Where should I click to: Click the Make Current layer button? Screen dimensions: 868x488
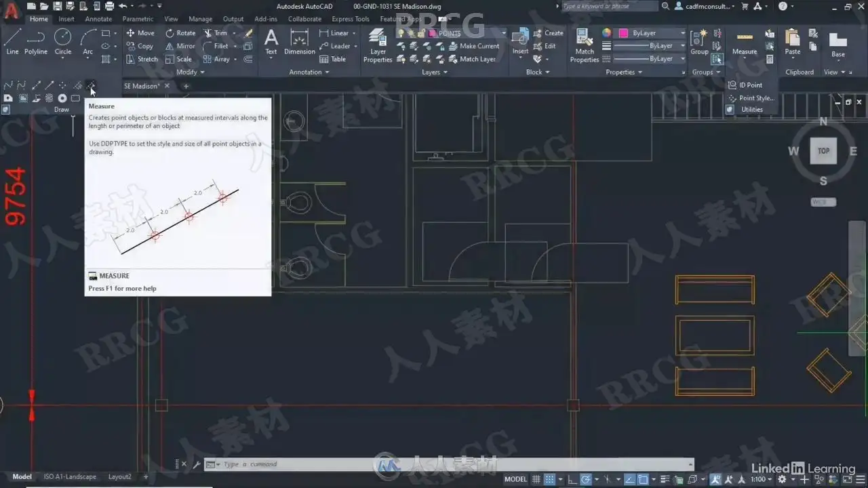pos(474,46)
